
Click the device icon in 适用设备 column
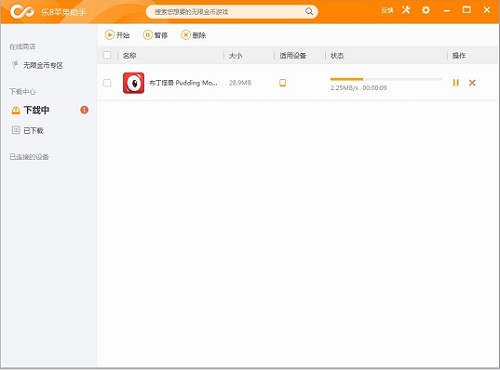282,83
